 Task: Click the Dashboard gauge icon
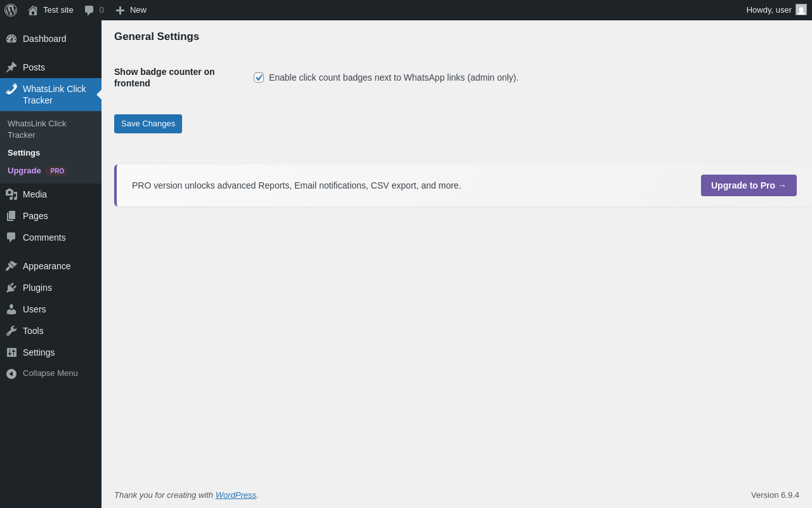[11, 39]
